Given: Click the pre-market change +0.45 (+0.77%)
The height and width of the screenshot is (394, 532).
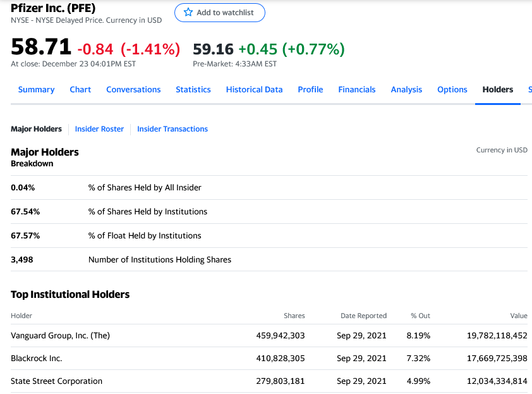Looking at the screenshot, I should coord(291,49).
